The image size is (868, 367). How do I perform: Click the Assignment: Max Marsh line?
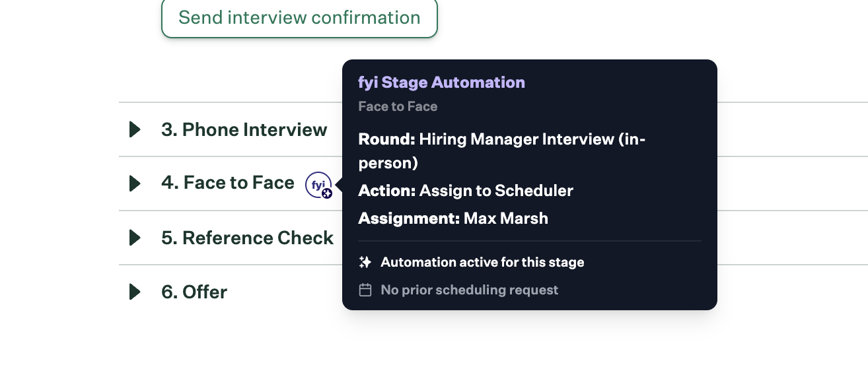click(453, 218)
